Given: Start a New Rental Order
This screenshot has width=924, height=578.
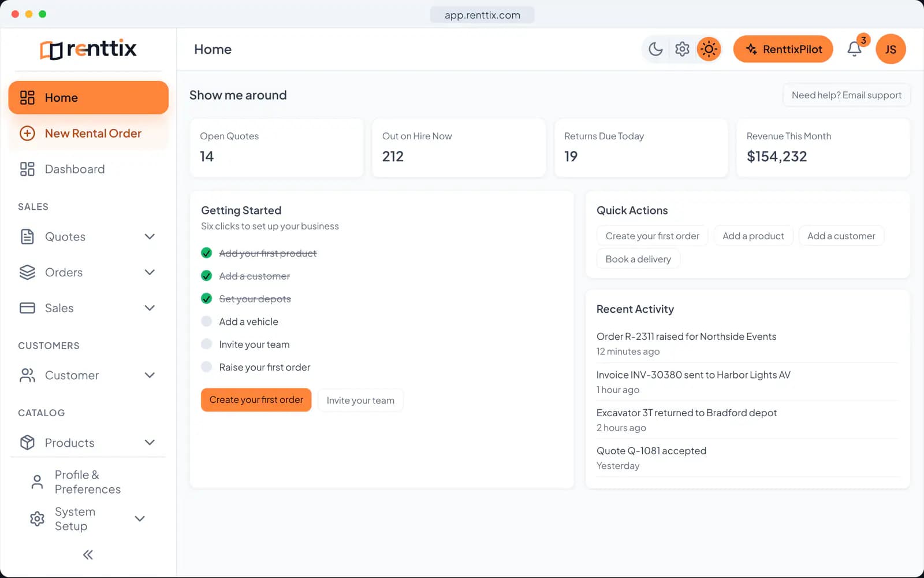Looking at the screenshot, I should (88, 134).
